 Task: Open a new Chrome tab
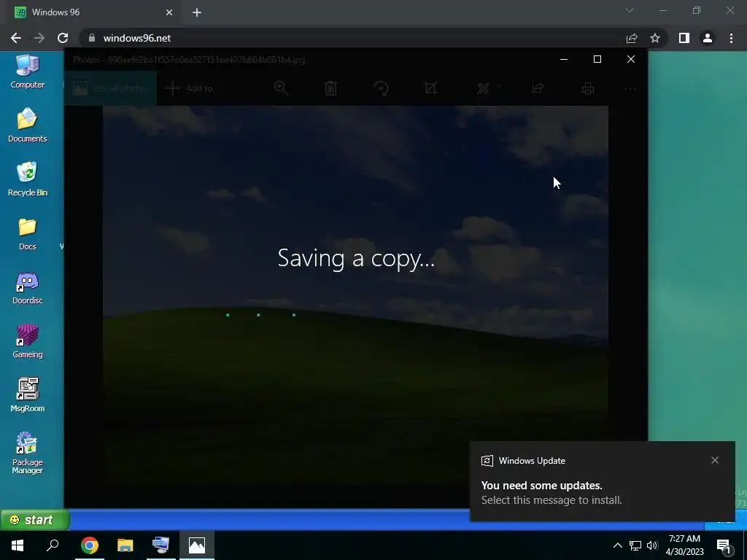[x=197, y=12]
